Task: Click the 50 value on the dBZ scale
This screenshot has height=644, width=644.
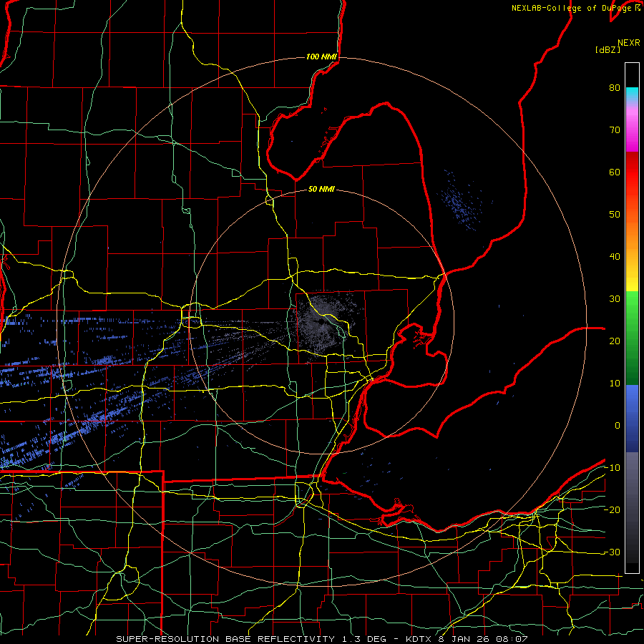Action: click(x=615, y=215)
